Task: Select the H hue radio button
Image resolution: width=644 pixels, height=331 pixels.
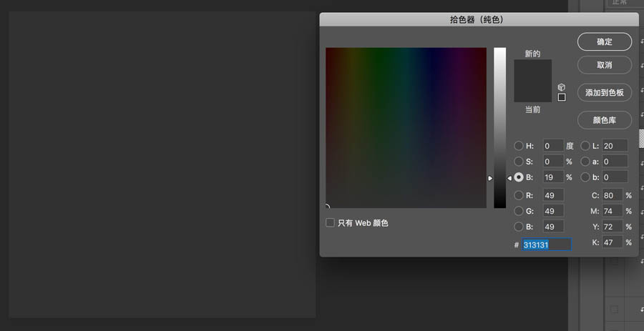Action: tap(519, 146)
